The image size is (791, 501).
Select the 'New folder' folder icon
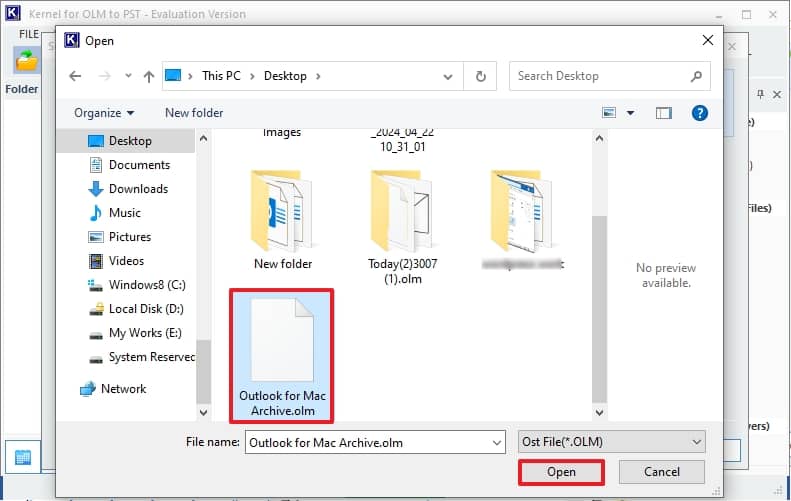(x=282, y=212)
